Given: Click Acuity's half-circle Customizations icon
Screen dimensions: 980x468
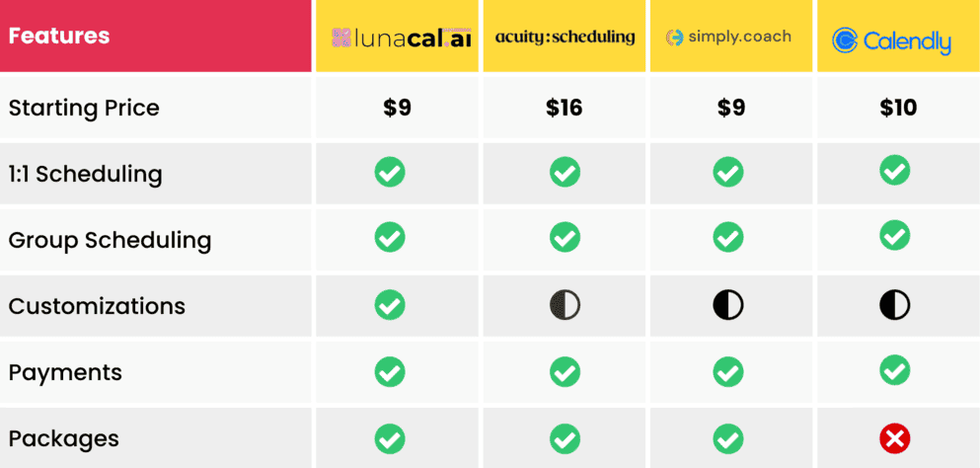Looking at the screenshot, I should pyautogui.click(x=565, y=305).
